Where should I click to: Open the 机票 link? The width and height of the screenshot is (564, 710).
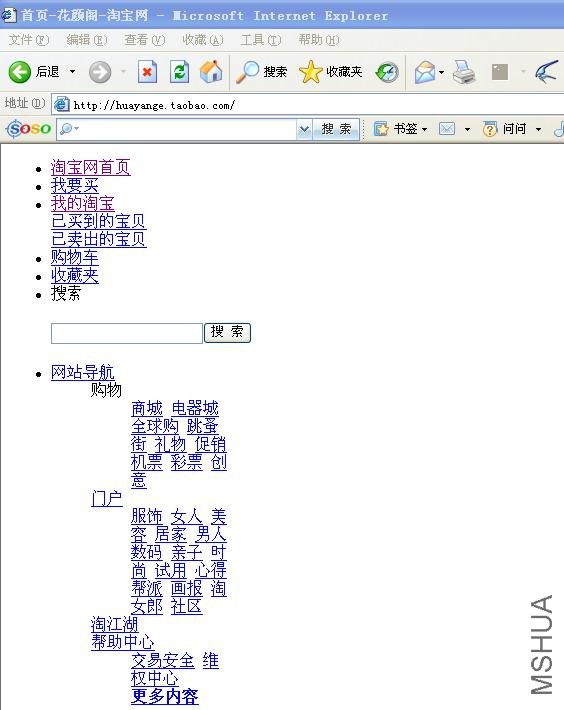(x=147, y=462)
